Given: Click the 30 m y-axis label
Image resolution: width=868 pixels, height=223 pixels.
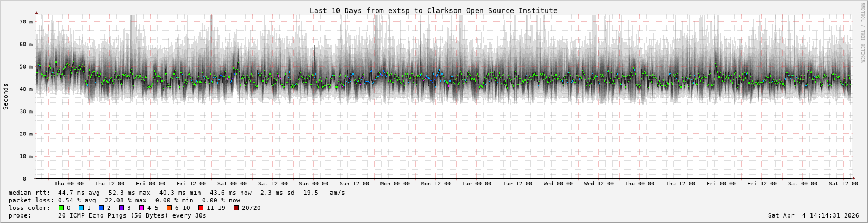Looking at the screenshot, I should point(26,111).
